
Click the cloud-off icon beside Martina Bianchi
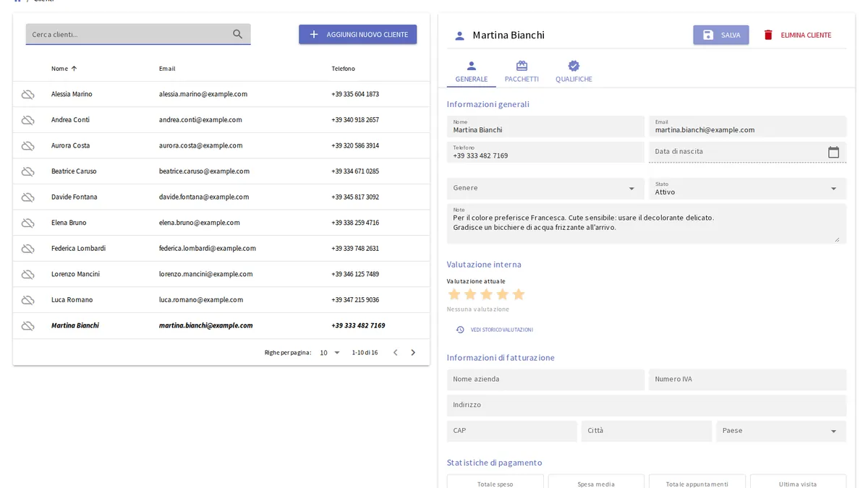point(27,325)
